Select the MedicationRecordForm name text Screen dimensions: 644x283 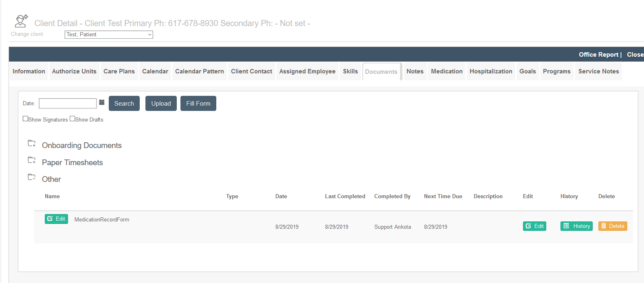[102, 220]
